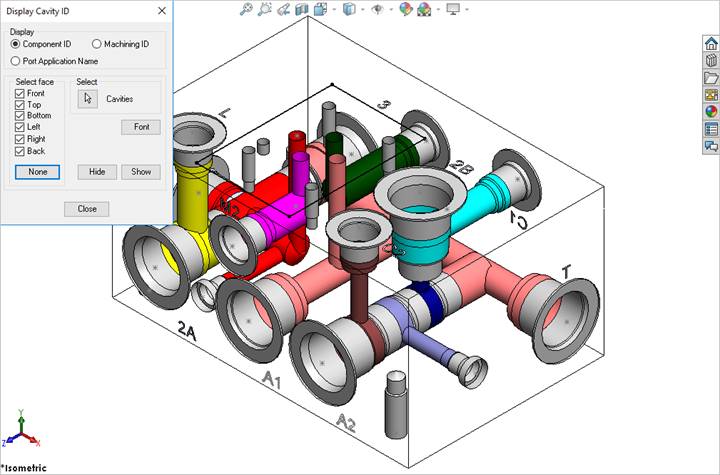Open the Display Style dropdown
Screen dimensions: 720x475
click(351, 9)
